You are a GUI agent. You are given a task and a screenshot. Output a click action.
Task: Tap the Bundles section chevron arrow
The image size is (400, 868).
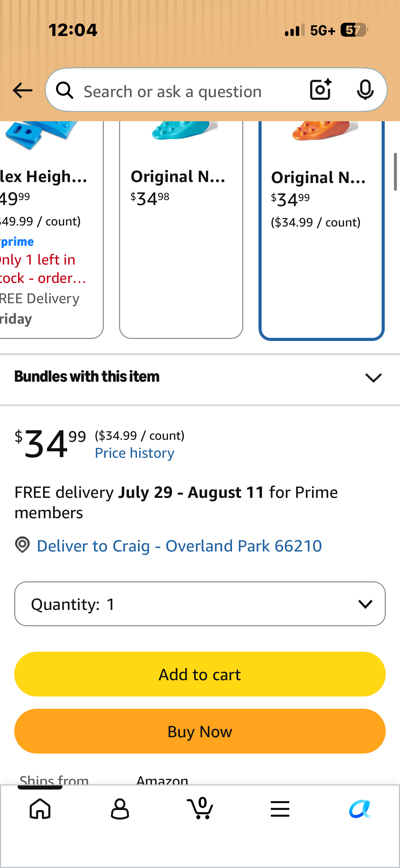pos(373,378)
